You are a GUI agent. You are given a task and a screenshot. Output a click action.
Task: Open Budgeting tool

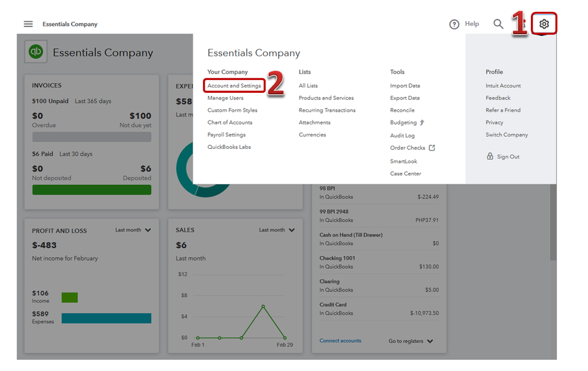pyautogui.click(x=404, y=122)
